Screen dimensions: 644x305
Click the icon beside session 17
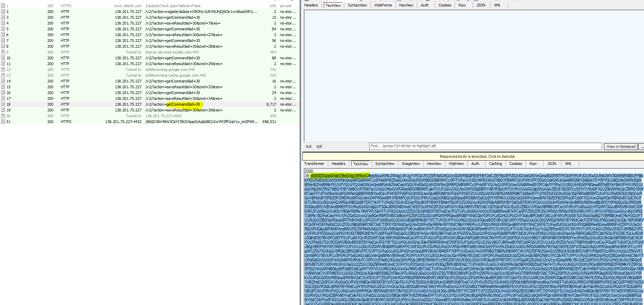click(3, 98)
